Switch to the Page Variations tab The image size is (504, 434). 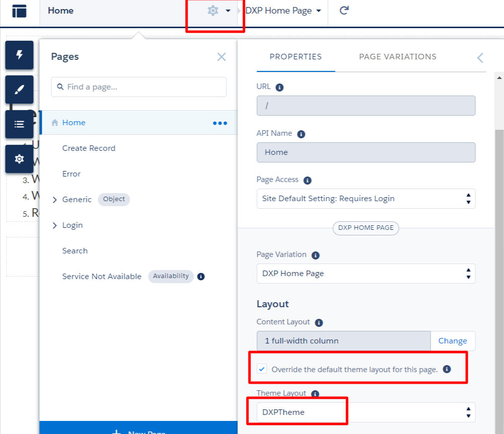point(397,57)
